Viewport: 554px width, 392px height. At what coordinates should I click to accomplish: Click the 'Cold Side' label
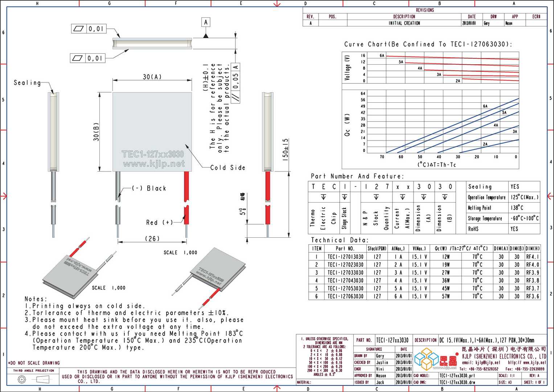coord(228,168)
